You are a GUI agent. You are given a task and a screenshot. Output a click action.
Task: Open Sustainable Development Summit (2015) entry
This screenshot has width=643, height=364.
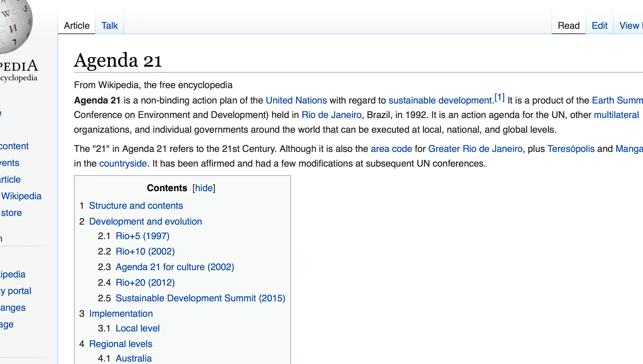200,298
